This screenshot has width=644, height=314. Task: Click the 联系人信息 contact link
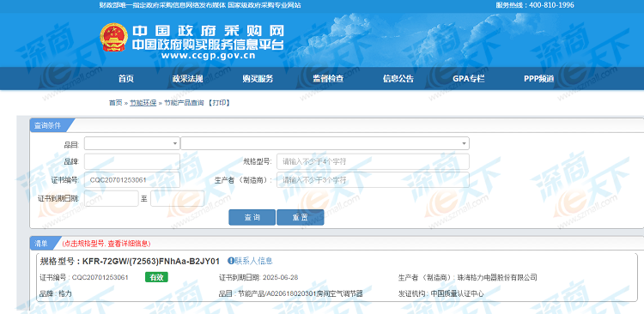253,261
